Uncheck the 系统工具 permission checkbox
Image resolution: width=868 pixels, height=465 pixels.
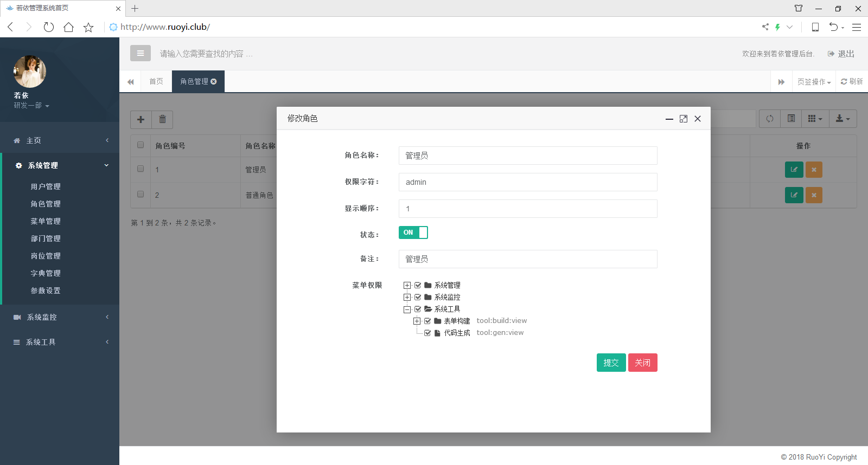click(x=418, y=309)
